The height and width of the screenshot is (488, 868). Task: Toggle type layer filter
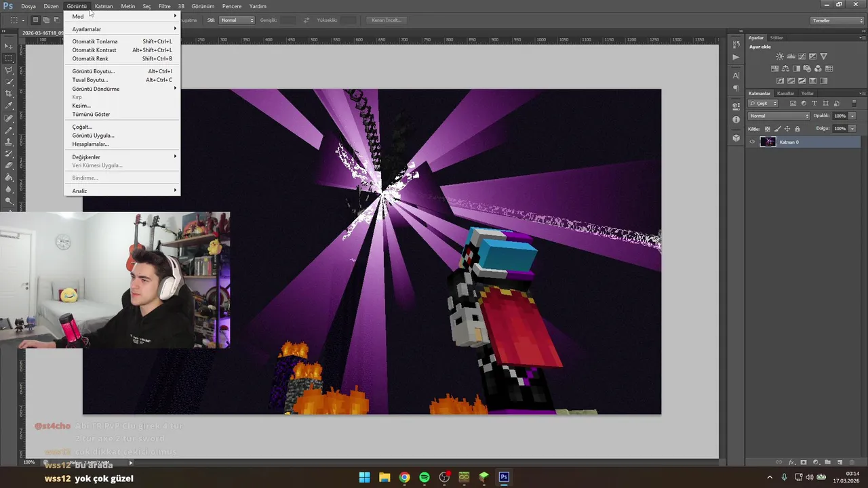pyautogui.click(x=814, y=103)
